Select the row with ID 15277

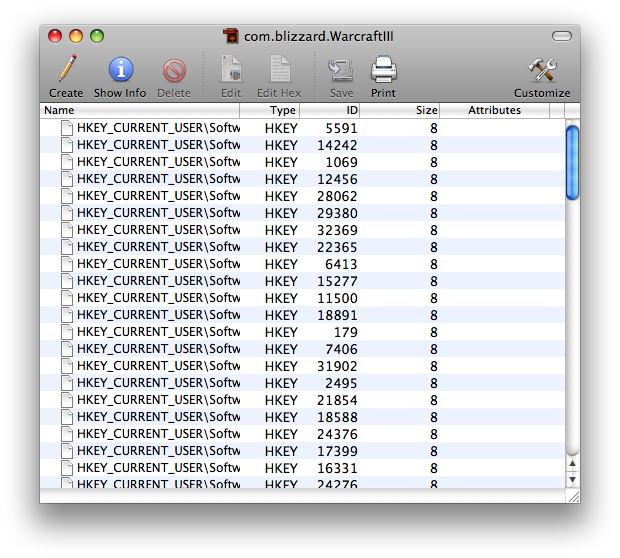pos(302,281)
